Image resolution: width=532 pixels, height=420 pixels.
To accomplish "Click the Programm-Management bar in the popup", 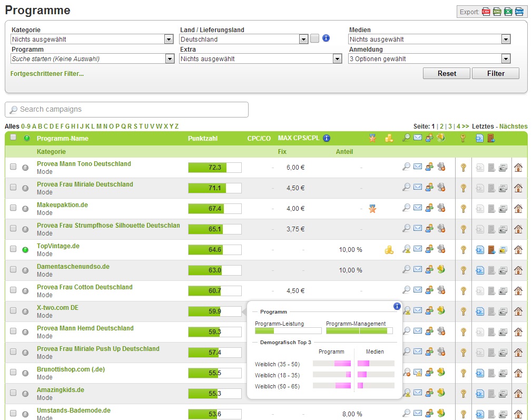I will click(x=359, y=331).
